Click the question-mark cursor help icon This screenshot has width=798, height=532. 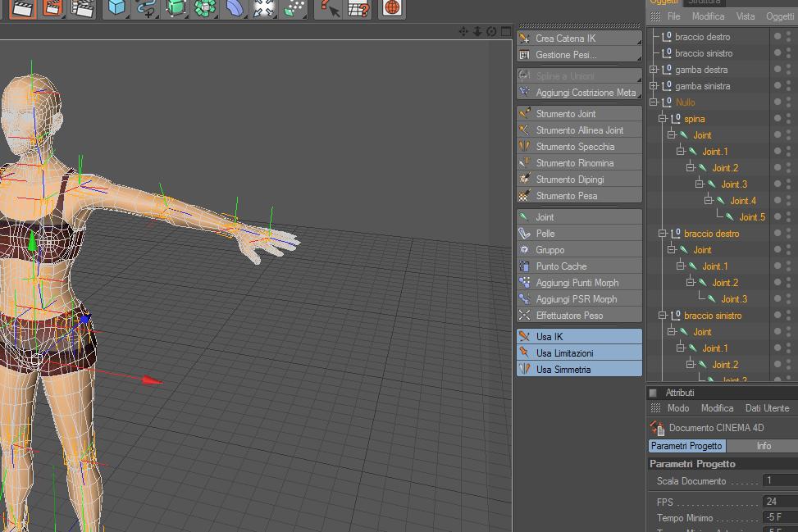coord(329,7)
